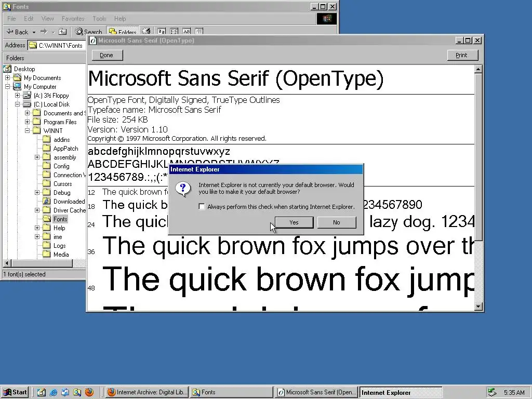Screen dimensions: 532x399
Task: Switch to Microsoft Sans Serif taskbar button
Action: [316, 392]
